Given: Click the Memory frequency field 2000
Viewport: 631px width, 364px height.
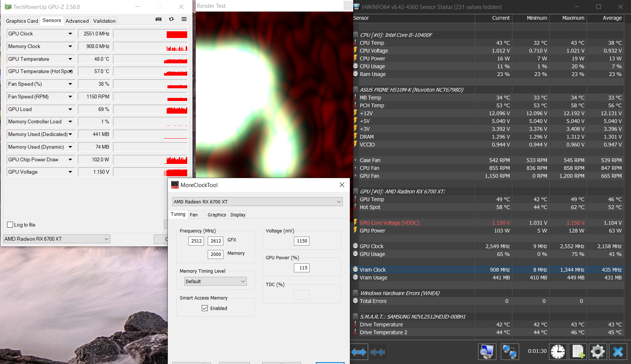Looking at the screenshot, I should coord(216,254).
